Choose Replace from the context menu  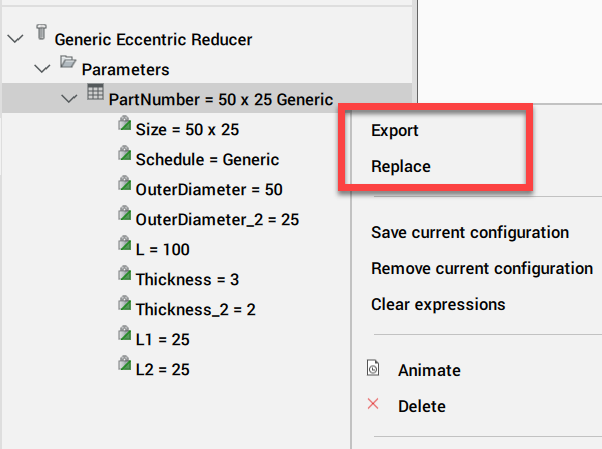tap(401, 166)
